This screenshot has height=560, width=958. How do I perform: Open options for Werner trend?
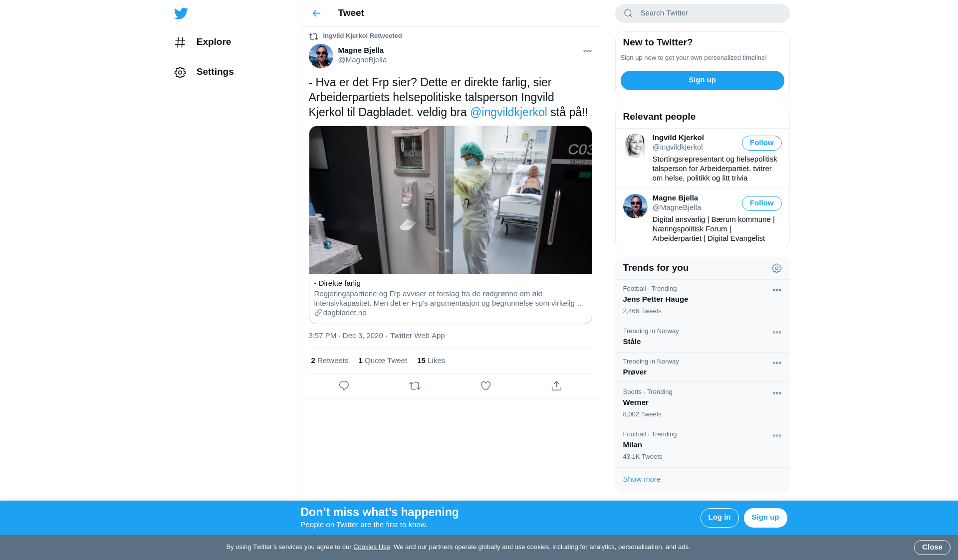[x=777, y=393]
